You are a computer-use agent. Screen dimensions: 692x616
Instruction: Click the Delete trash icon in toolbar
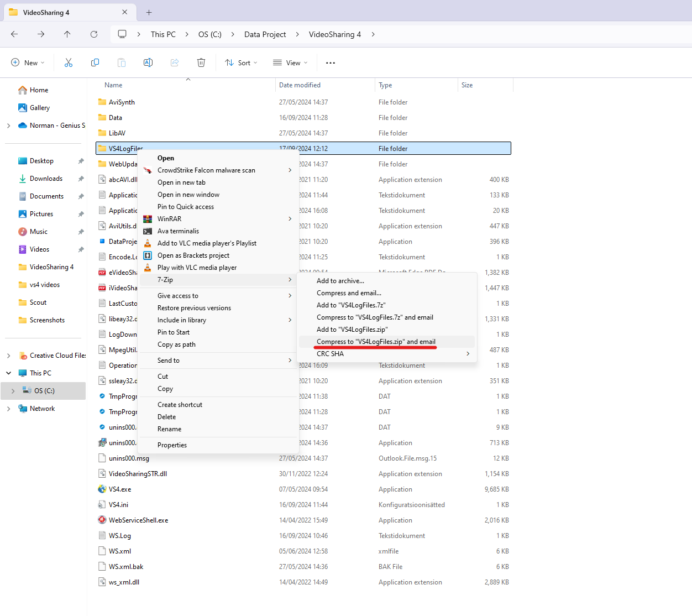(x=201, y=62)
